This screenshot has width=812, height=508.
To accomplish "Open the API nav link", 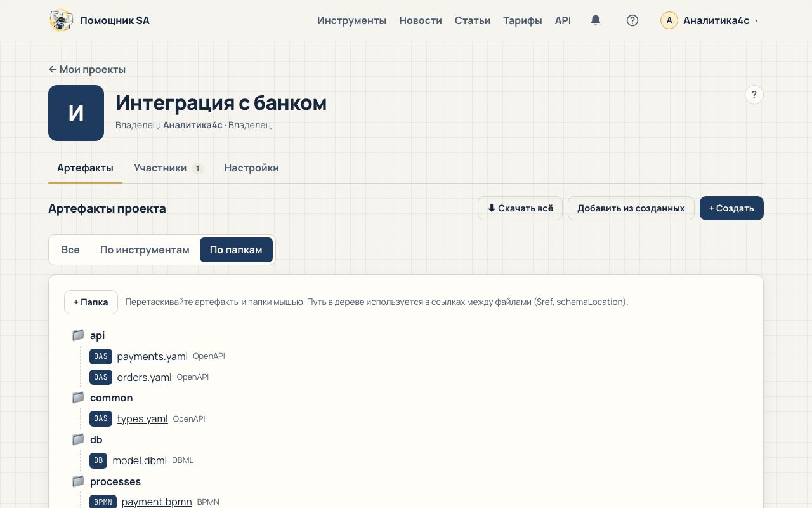I will coord(563,20).
